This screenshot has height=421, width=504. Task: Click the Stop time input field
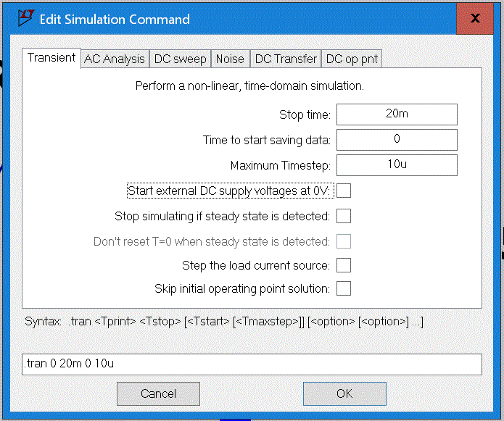tap(396, 114)
